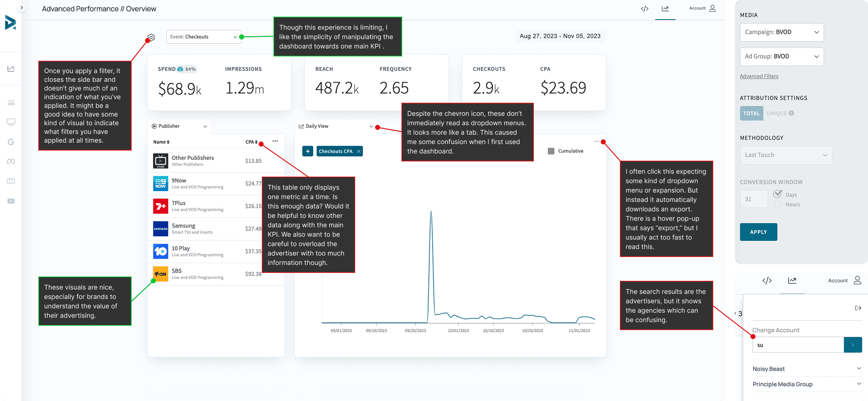Open the Account menu in top header
The image size is (868, 401).
click(702, 8)
